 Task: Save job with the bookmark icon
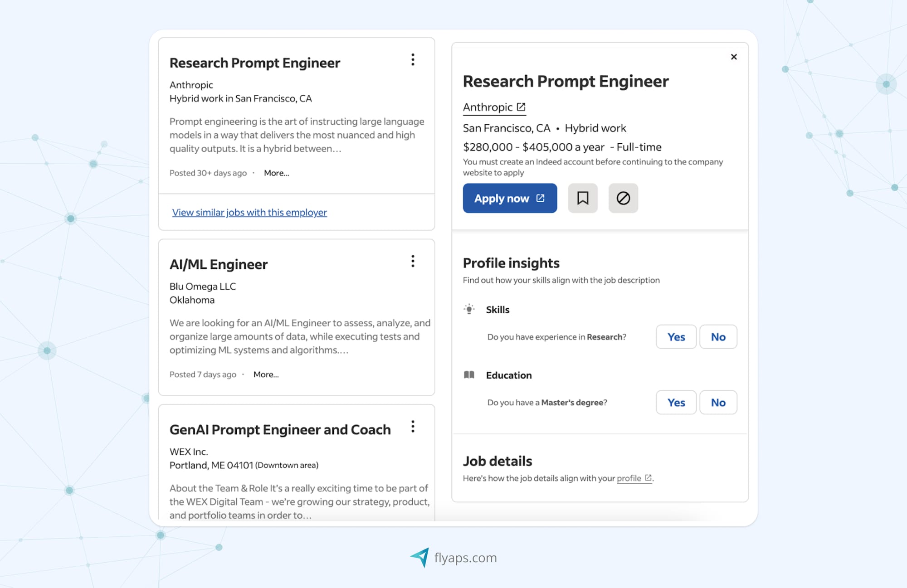[583, 198]
